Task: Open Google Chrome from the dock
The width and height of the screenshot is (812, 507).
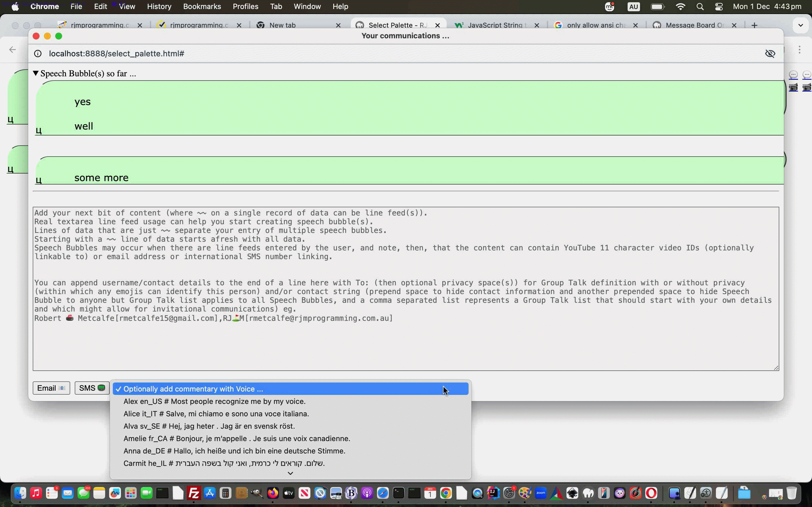Action: pos(446,493)
